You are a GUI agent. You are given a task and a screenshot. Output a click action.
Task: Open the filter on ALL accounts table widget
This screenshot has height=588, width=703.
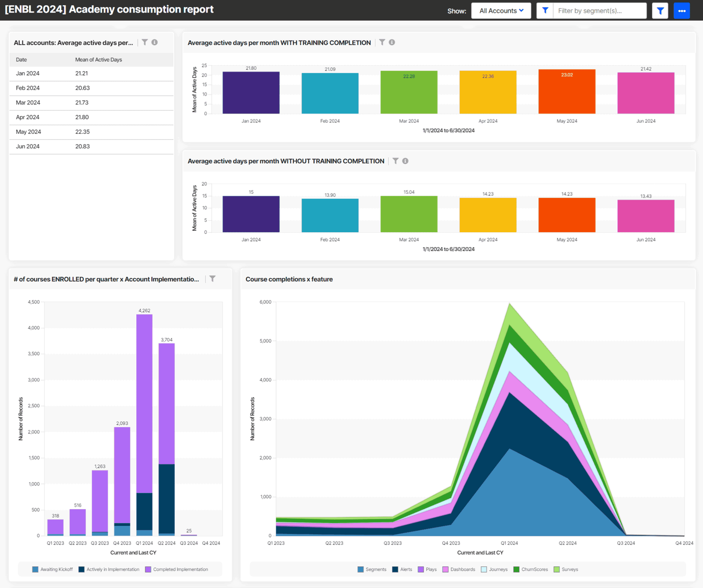145,42
